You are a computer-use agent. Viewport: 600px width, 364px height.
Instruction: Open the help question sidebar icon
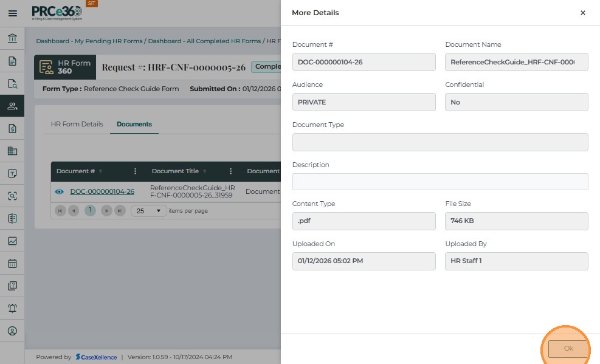point(12,286)
